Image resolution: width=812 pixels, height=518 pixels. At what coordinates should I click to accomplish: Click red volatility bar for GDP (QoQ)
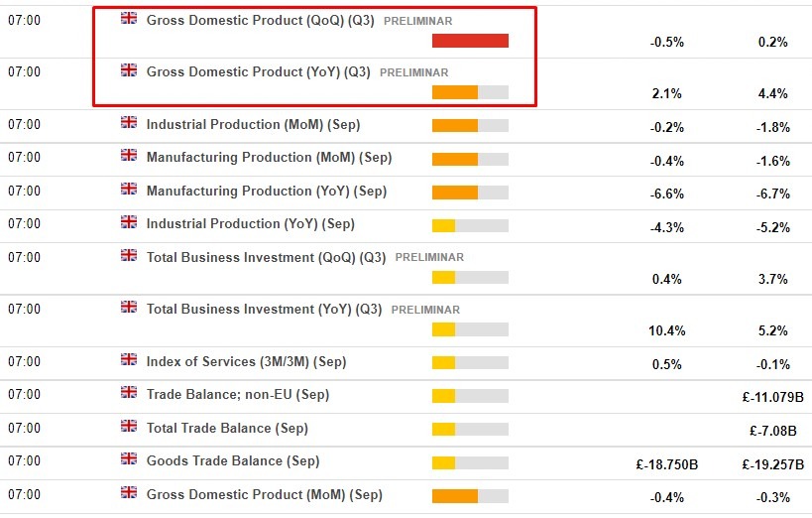(470, 41)
